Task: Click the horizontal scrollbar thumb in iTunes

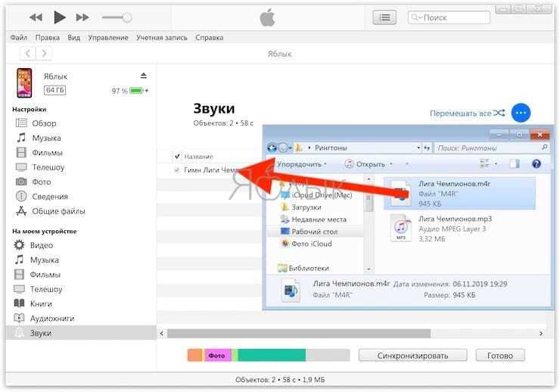Action: [x=299, y=334]
